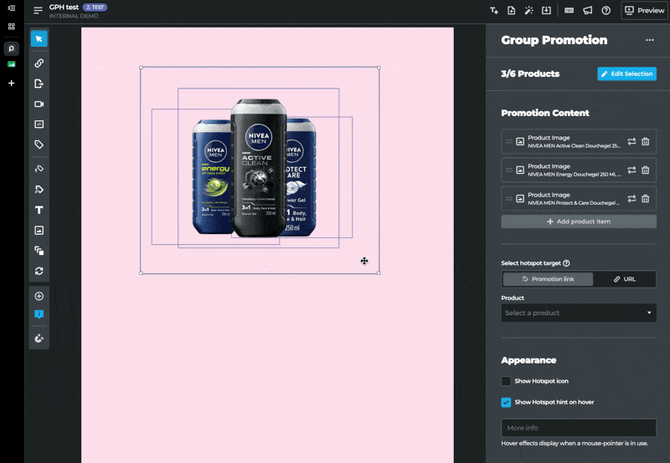The height and width of the screenshot is (463, 670).
Task: Click the More info hint input field
Action: click(579, 428)
